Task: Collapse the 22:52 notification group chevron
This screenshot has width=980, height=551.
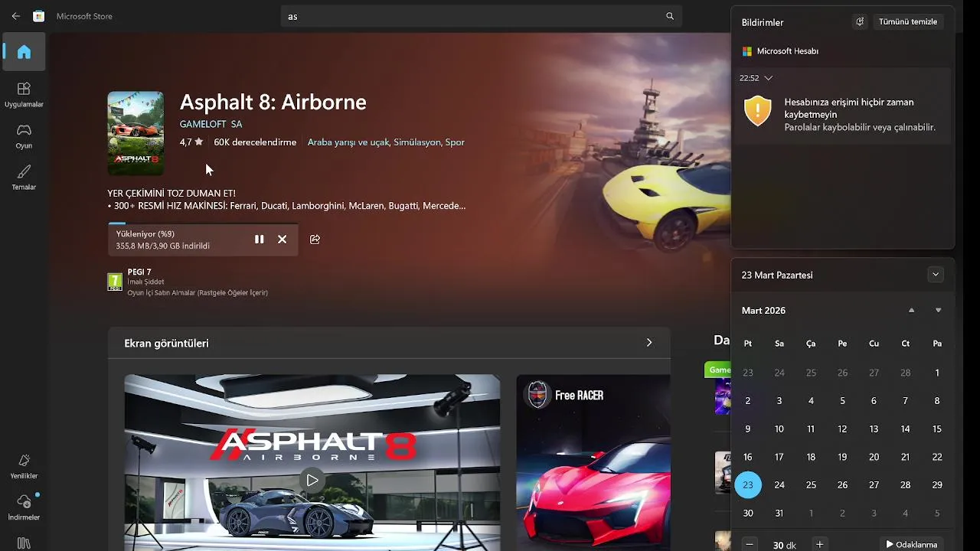Action: click(769, 78)
